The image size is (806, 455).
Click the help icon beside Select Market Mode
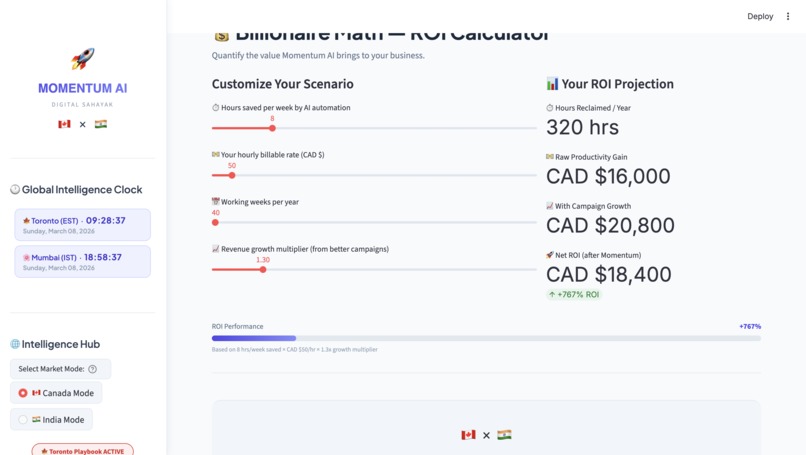tap(93, 369)
